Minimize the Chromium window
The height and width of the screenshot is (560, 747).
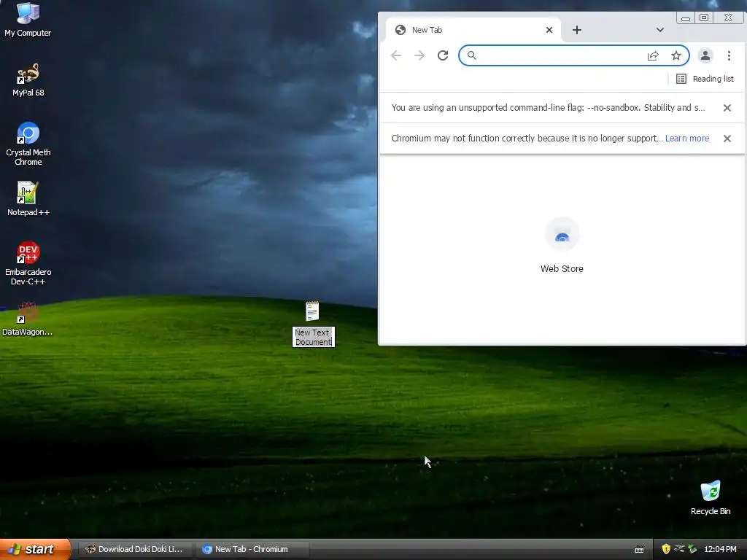coord(686,18)
